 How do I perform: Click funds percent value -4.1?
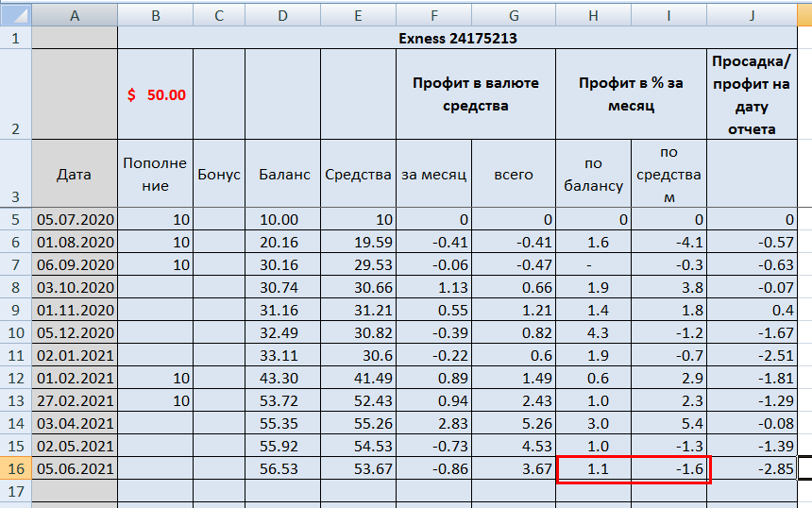click(669, 242)
